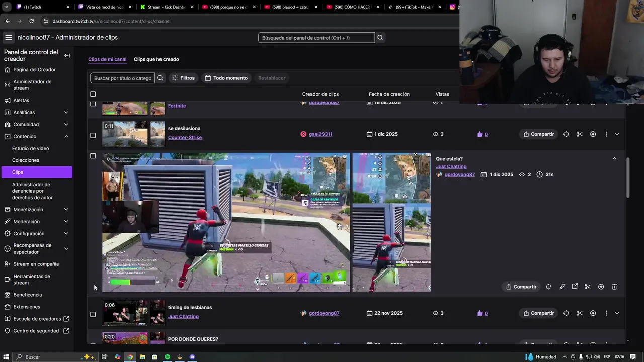
Task: Click the Búsqueda del panel de control field
Action: tap(316, 38)
